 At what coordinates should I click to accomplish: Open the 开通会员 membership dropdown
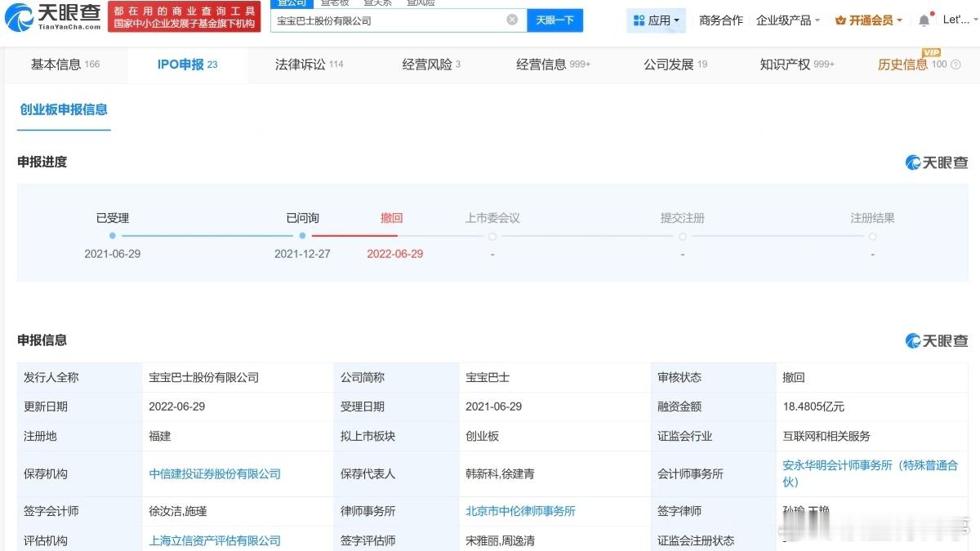point(869,20)
